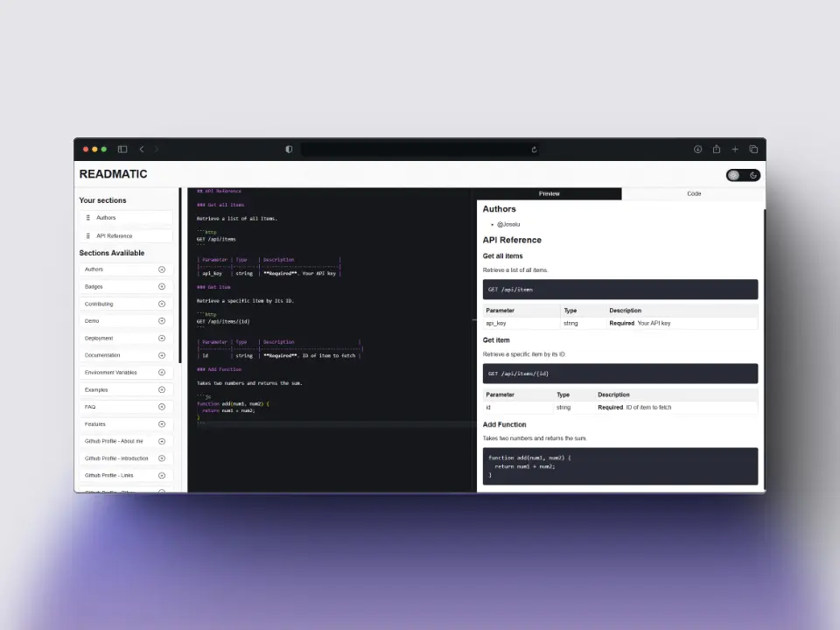Add the Documentation section with its plus icon
The image size is (840, 630).
[162, 355]
